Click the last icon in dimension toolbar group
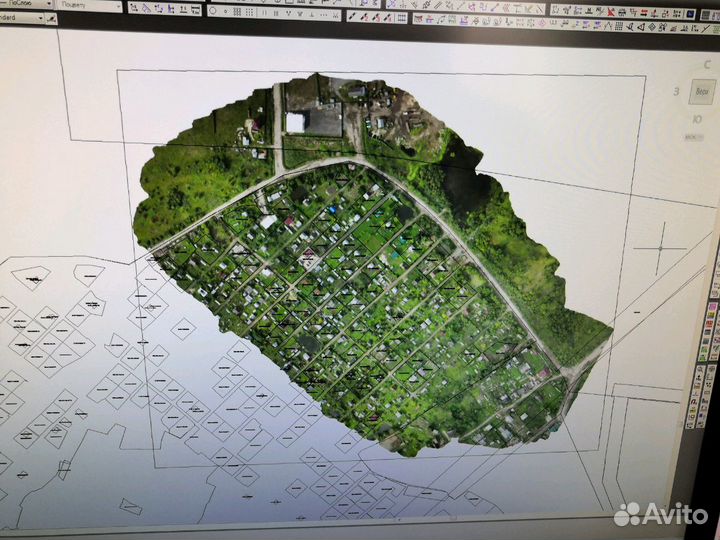This screenshot has width=720, height=540. [x=196, y=10]
